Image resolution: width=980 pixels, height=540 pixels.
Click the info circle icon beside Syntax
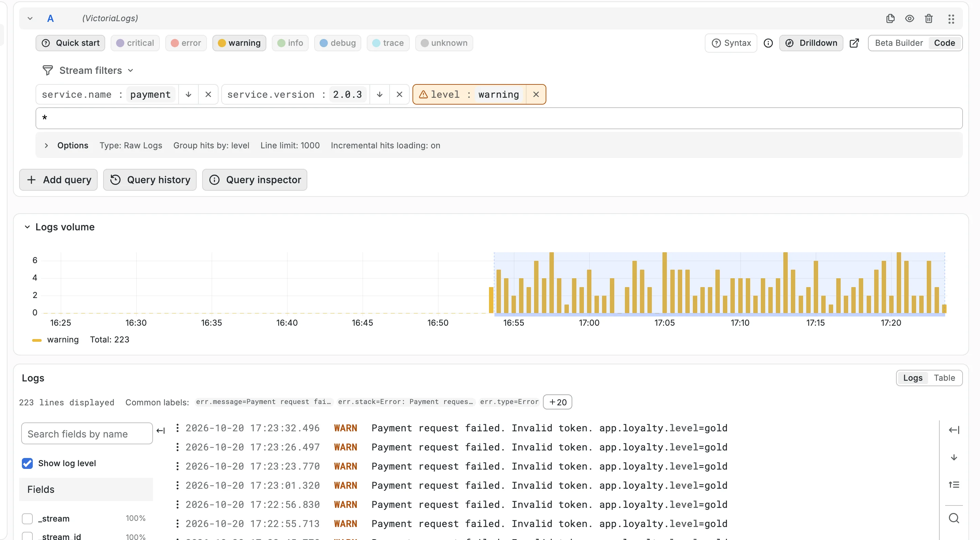point(768,43)
